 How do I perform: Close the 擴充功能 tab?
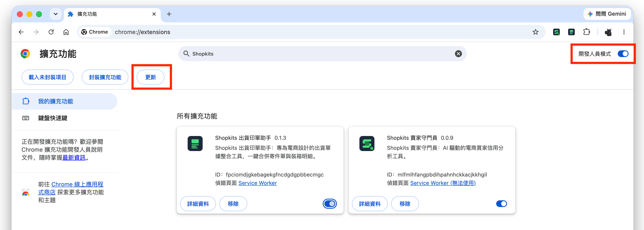tap(154, 14)
